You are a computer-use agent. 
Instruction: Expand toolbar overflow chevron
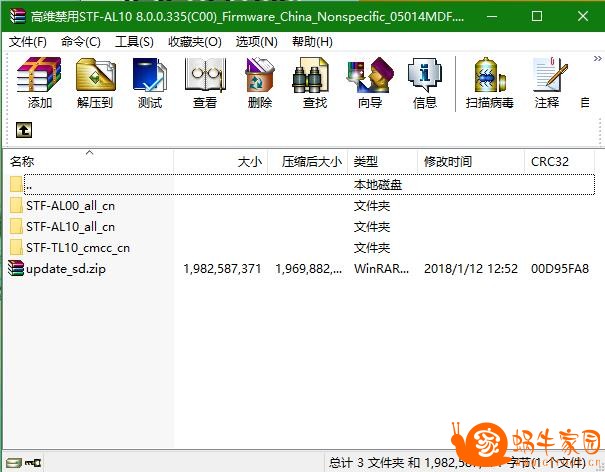pos(597,59)
